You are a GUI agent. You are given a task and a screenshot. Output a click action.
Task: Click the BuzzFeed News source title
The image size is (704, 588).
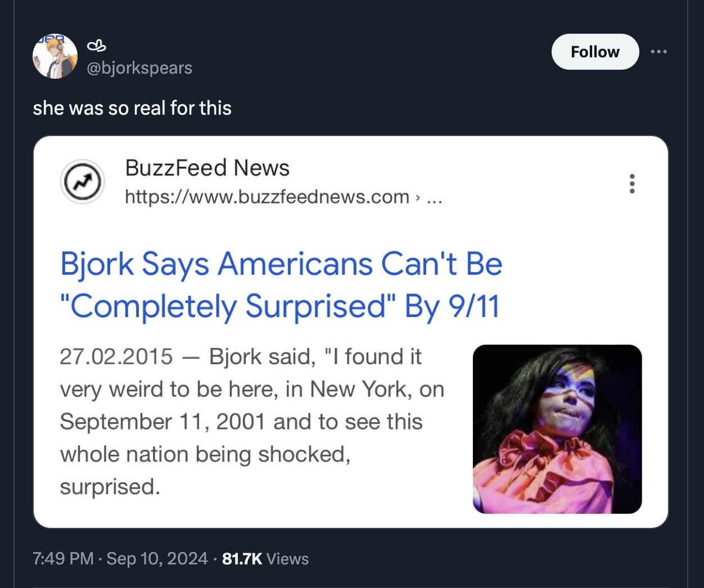click(x=208, y=168)
